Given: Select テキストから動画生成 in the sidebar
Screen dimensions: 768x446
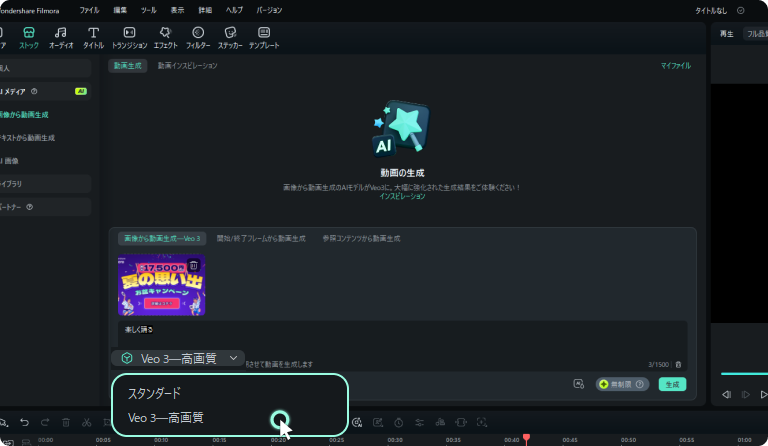Looking at the screenshot, I should tap(27, 138).
